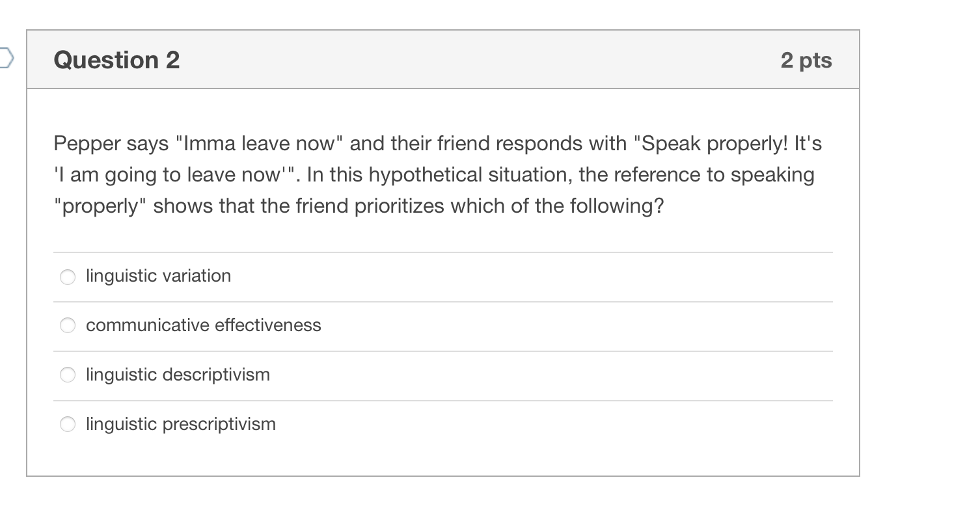
Task: Click the "2 pts" points label
Action: (x=806, y=60)
